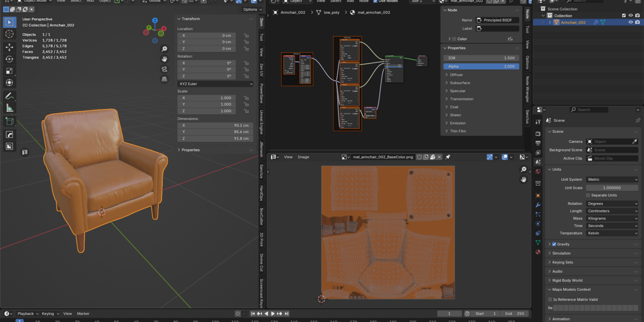Open the Image menu in the image editor

click(304, 157)
